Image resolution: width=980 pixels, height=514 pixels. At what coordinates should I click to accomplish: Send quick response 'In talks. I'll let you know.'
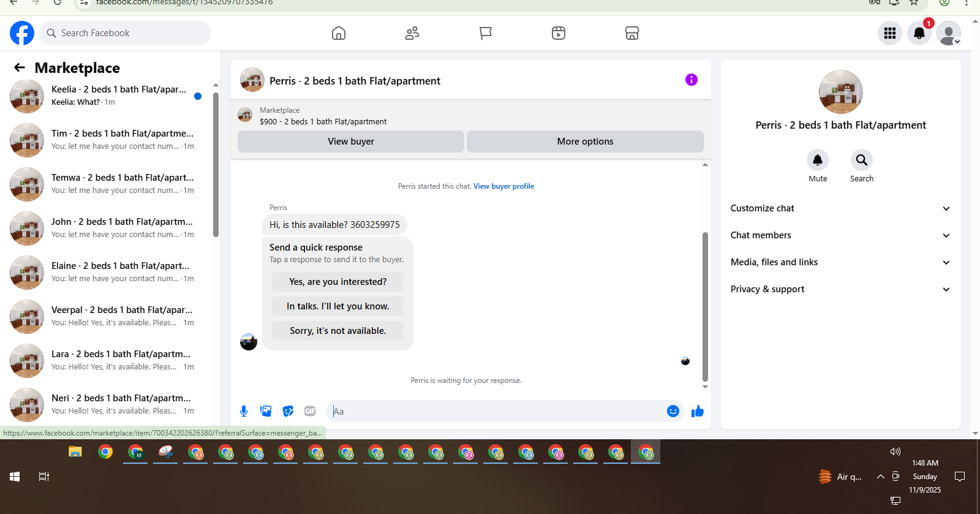[337, 306]
